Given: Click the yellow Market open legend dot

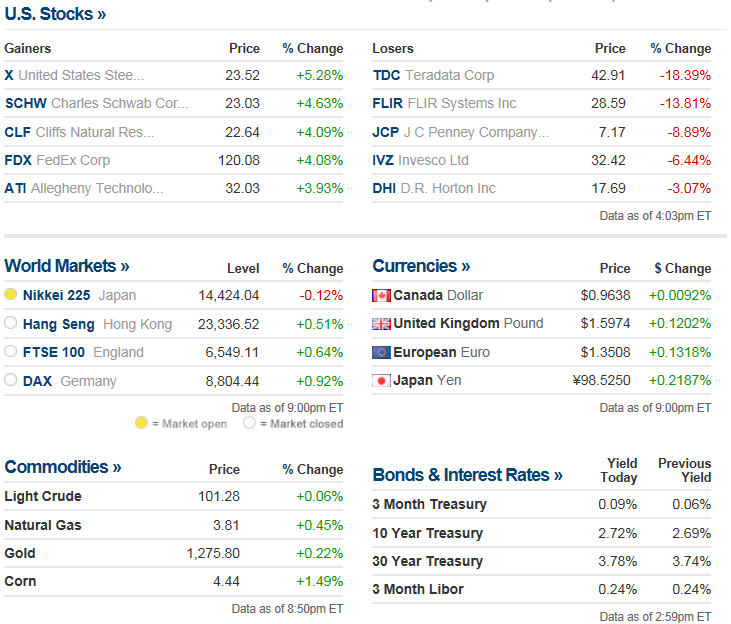Looking at the screenshot, I should pyautogui.click(x=141, y=423).
